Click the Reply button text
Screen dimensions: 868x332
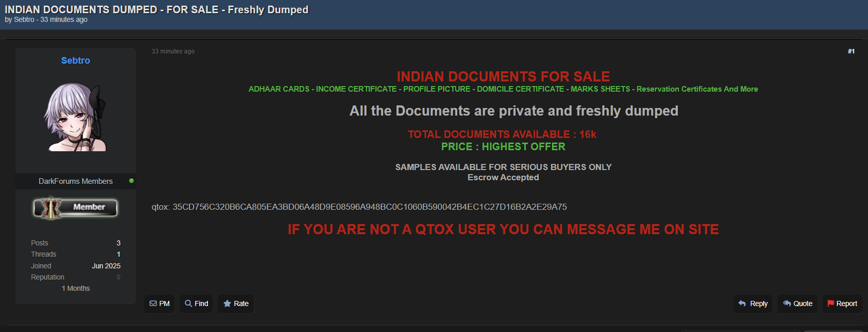[758, 303]
